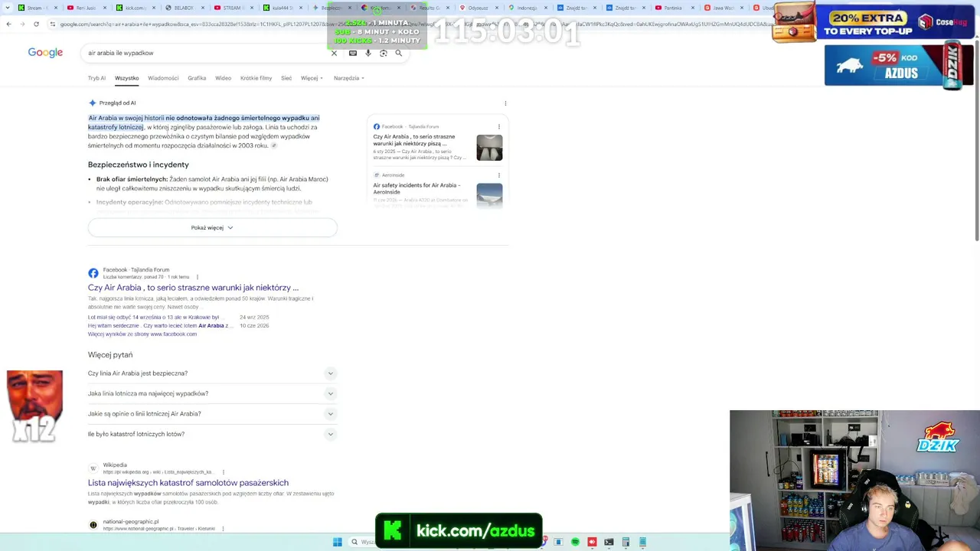
Task: Open the 'Więcej' search filters dropdown
Action: coord(312,78)
